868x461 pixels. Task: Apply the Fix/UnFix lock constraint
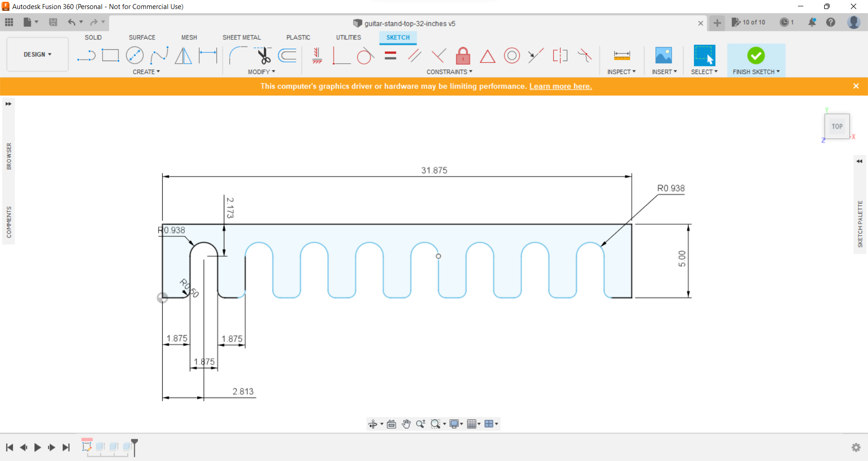point(463,55)
